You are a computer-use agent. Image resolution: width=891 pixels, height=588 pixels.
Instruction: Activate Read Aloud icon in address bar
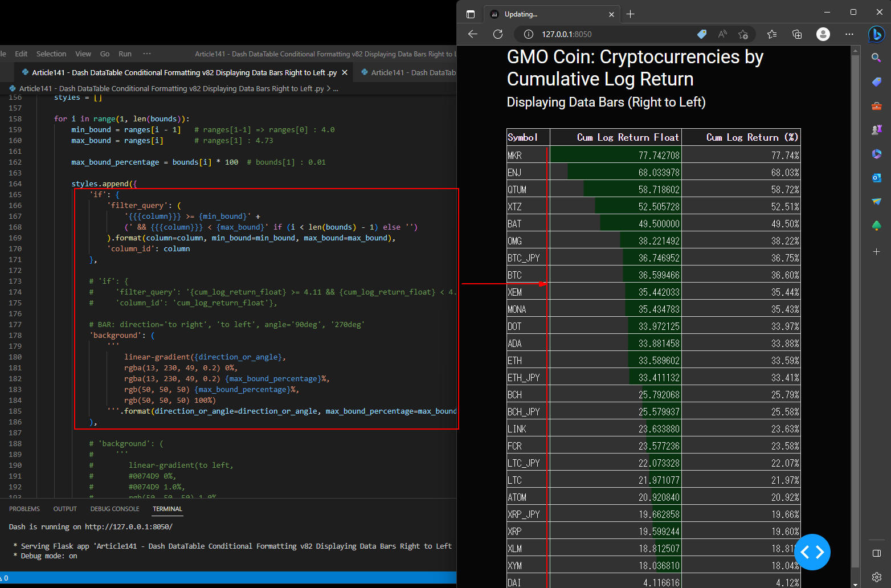[x=722, y=34]
